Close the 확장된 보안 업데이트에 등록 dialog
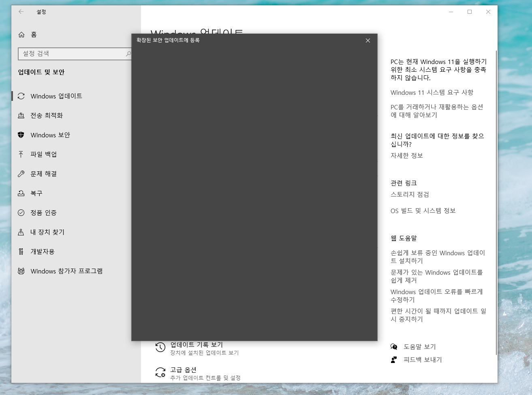Viewport: 532px width, 395px height. click(368, 41)
